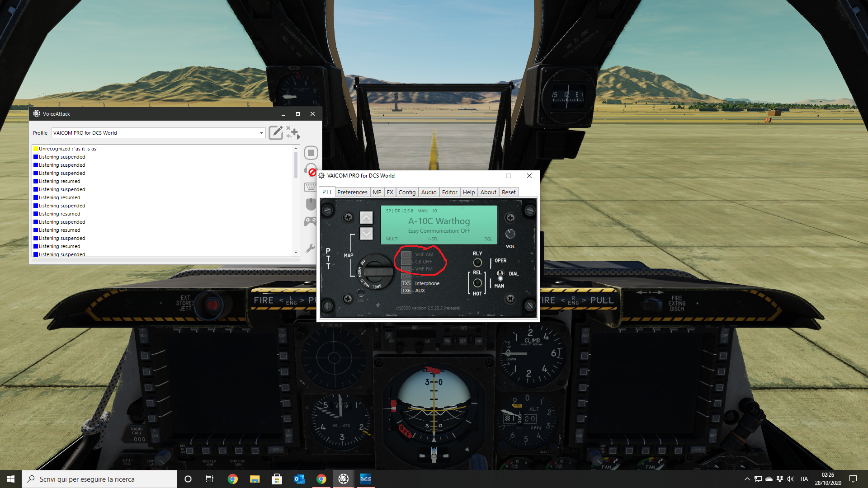Click the VOL knob on VAICOM panel
The width and height of the screenshot is (868, 488).
click(510, 234)
